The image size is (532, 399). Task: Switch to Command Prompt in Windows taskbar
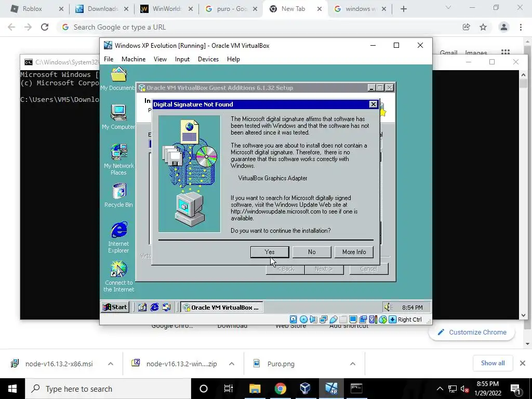[356, 389]
